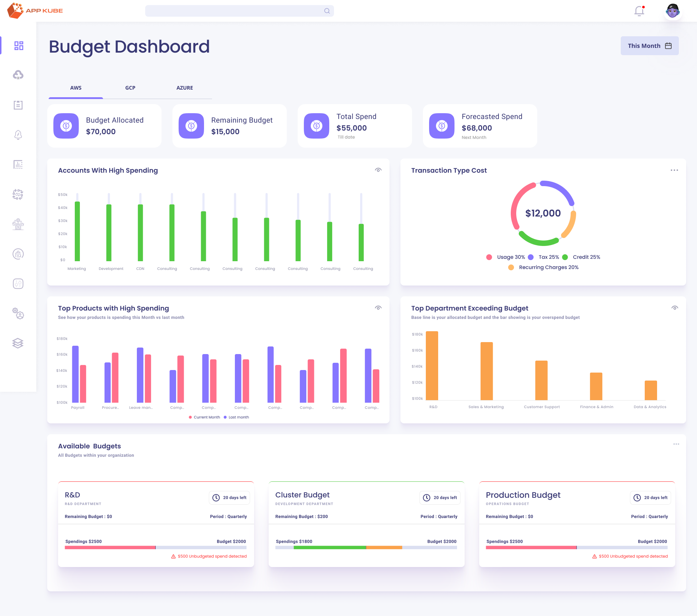The height and width of the screenshot is (616, 697).
Task: Open the cost automation icon in sidebar
Action: [x=18, y=224]
